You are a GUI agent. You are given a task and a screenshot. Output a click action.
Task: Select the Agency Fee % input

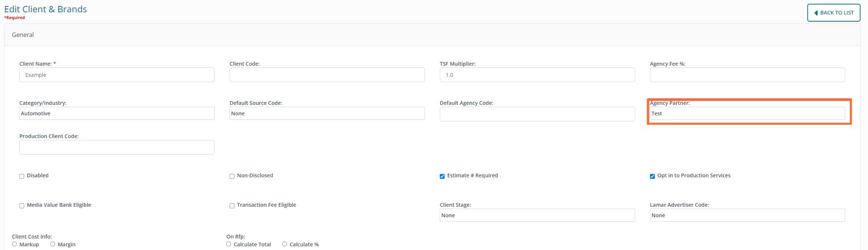pyautogui.click(x=747, y=75)
